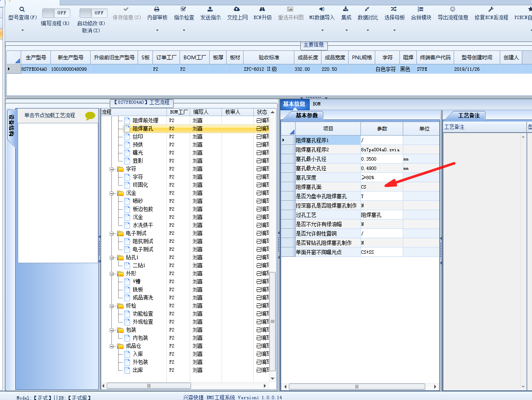The image size is (532, 400).
Task: Click the 塞孔最小孔径 value 0.3500 cell
Action: (382, 159)
